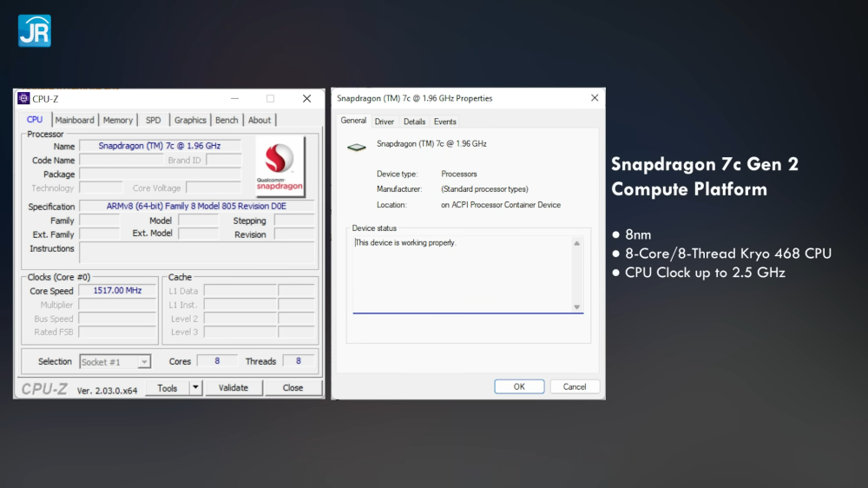Click the device status scroll up arrow
Image resolution: width=868 pixels, height=488 pixels.
[577, 243]
